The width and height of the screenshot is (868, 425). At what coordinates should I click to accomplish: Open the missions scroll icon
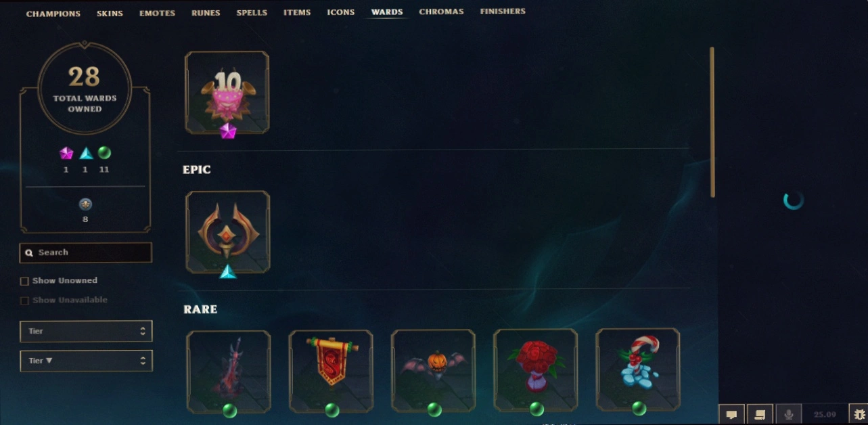[760, 414]
